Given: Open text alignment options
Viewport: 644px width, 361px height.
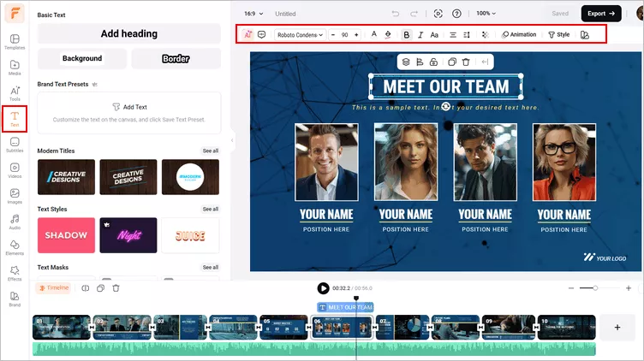Looking at the screenshot, I should 453,35.
